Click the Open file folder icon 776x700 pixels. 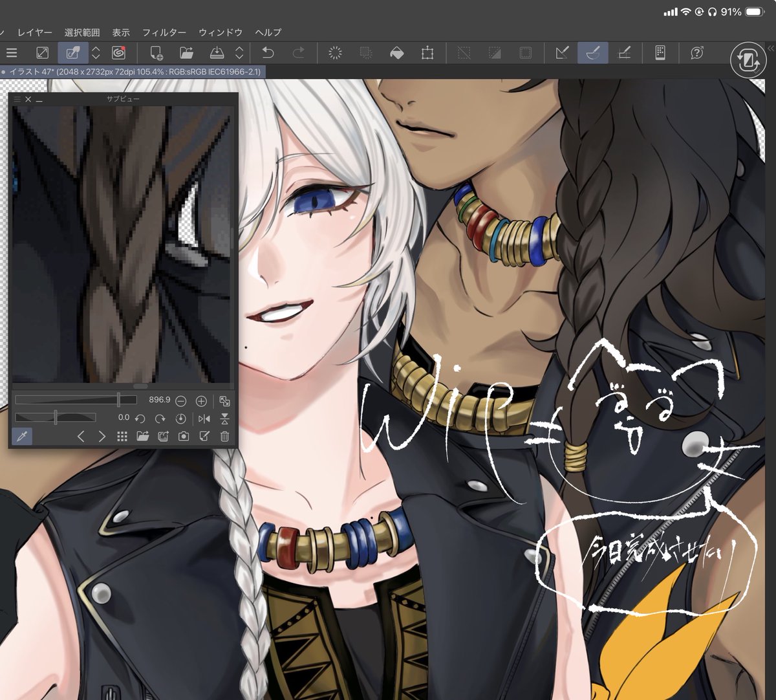(x=186, y=53)
